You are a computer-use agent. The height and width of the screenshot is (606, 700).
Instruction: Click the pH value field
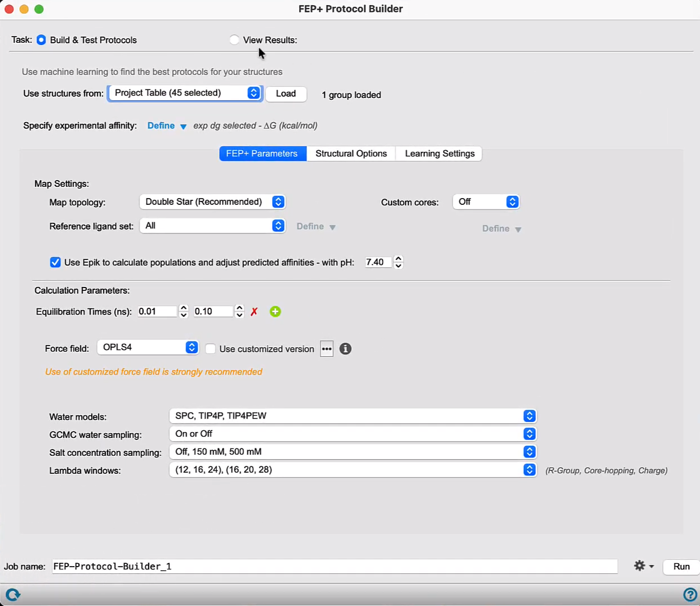pyautogui.click(x=378, y=262)
